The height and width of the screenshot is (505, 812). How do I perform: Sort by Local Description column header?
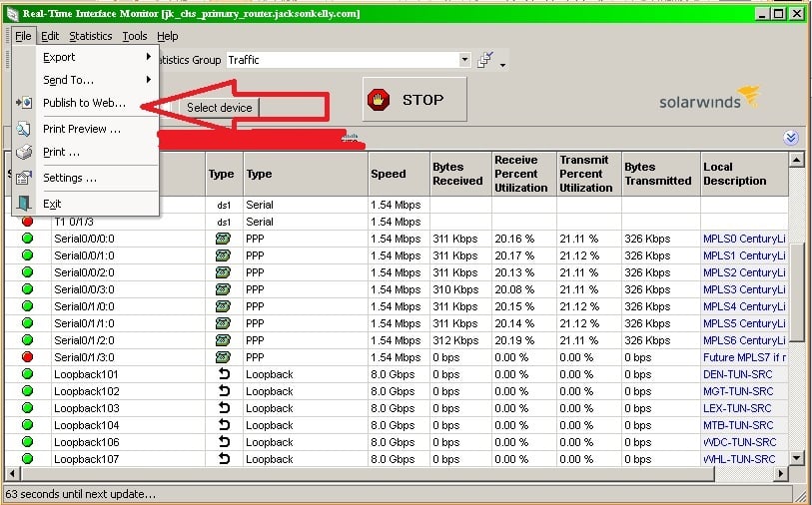[745, 174]
